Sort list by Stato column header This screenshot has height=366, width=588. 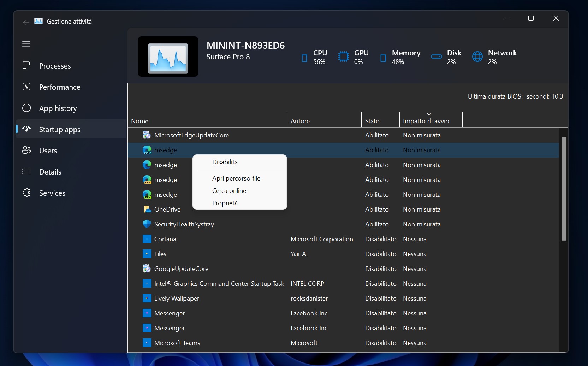(372, 121)
